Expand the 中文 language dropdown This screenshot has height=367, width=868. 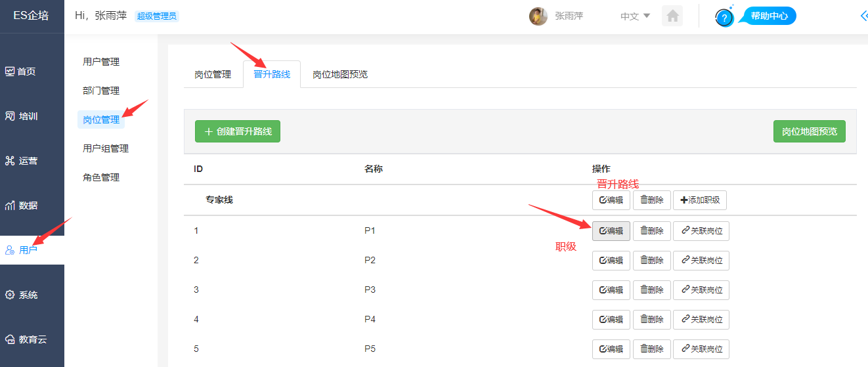635,16
